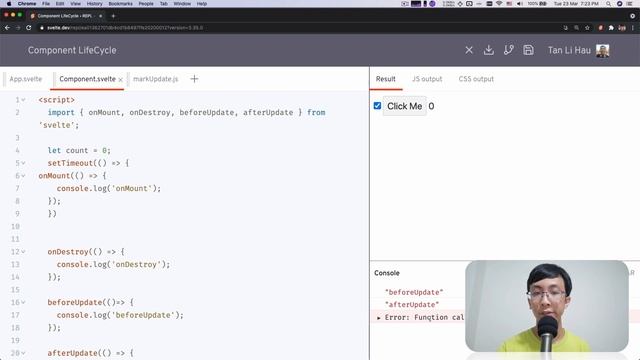Show the CSS output tab
640x360 pixels.
[476, 79]
